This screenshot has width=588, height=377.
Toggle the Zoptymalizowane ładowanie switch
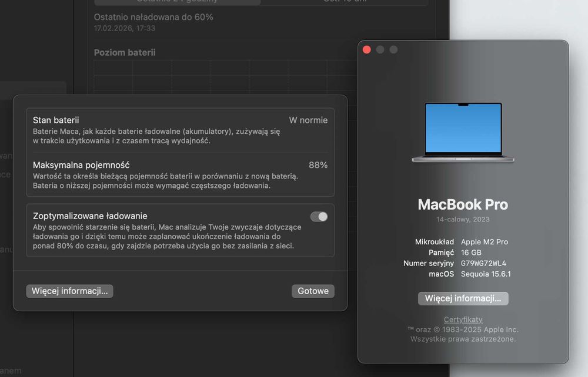(319, 216)
